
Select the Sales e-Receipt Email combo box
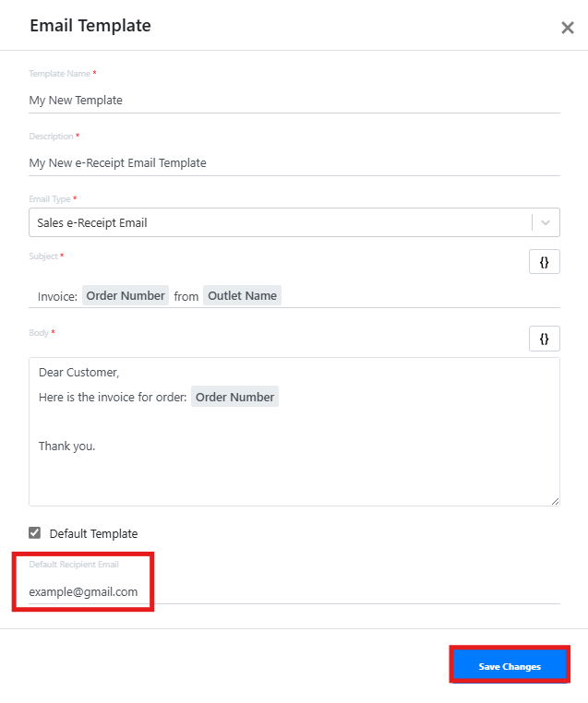pyautogui.click(x=294, y=222)
